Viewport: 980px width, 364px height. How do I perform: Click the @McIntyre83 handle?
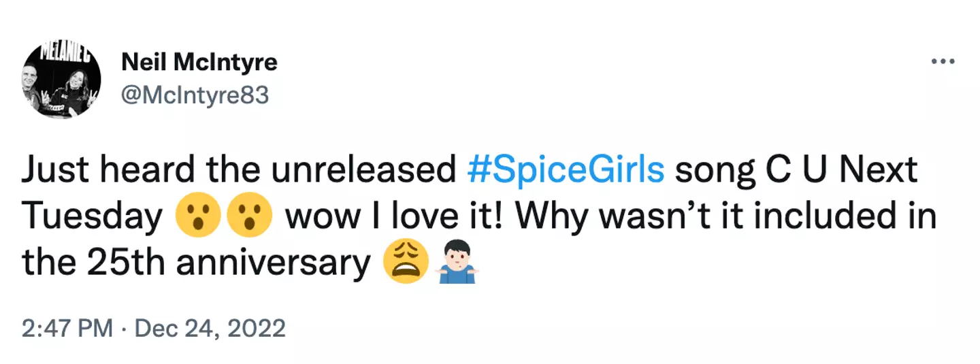point(195,96)
